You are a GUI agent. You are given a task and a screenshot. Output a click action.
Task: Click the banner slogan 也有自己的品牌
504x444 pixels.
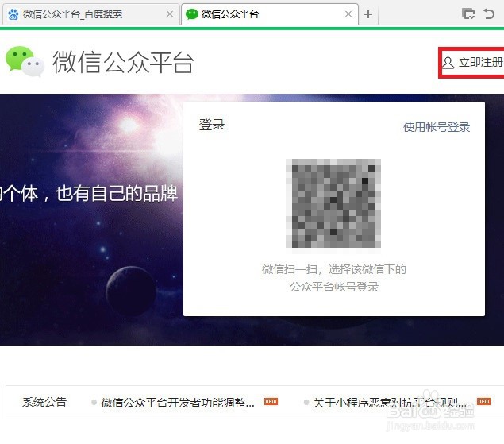click(x=117, y=193)
